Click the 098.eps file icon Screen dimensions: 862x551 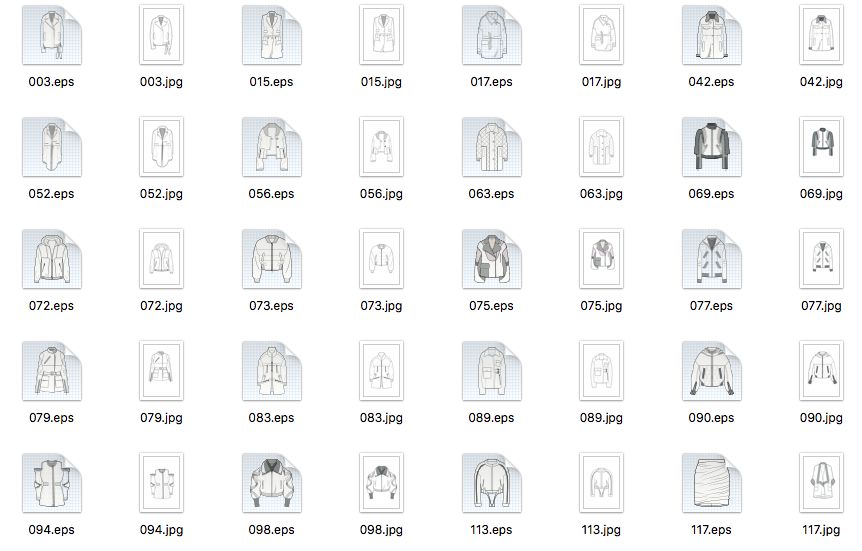coord(272,484)
